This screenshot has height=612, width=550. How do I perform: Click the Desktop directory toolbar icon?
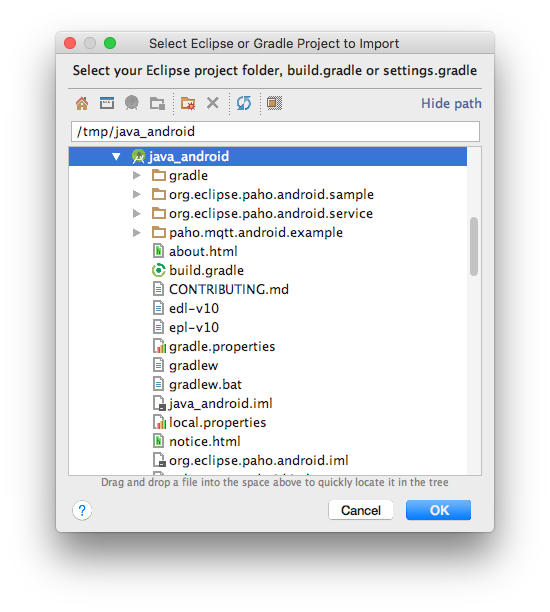coord(107,103)
